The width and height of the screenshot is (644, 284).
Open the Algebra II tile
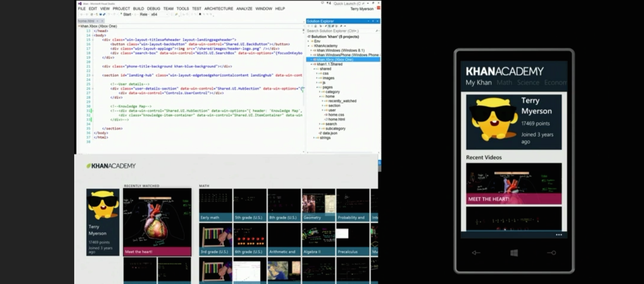318,239
